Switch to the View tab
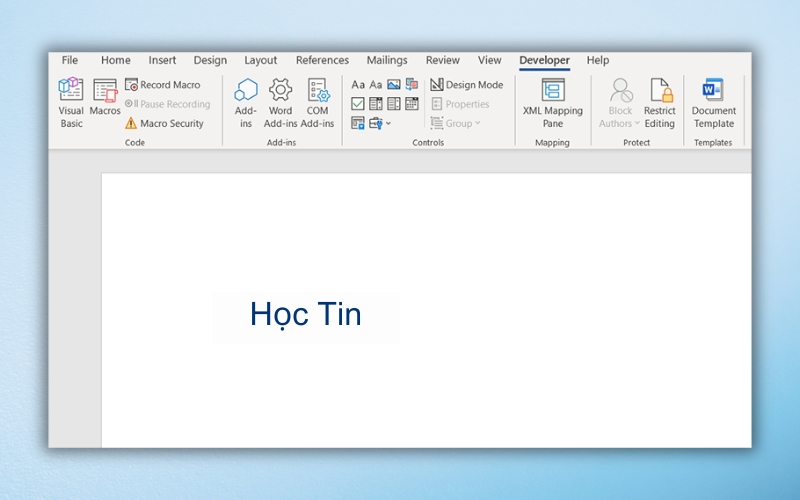This screenshot has height=500, width=800. coord(490,60)
